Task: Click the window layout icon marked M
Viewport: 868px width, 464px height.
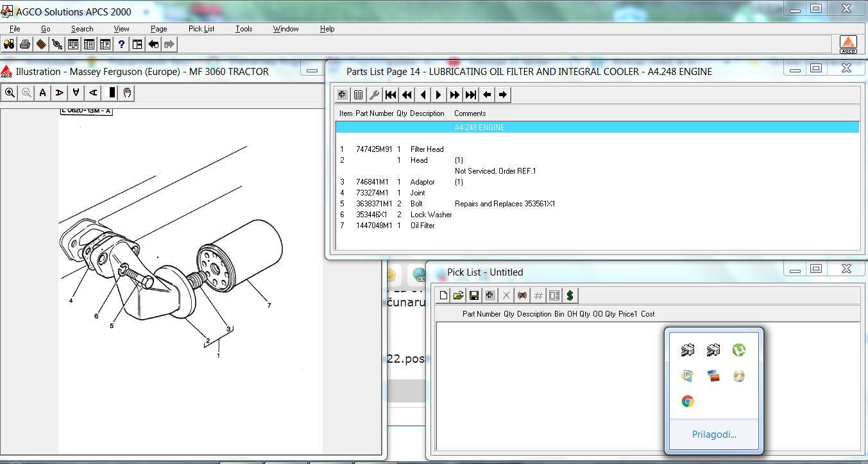Action: (x=89, y=44)
